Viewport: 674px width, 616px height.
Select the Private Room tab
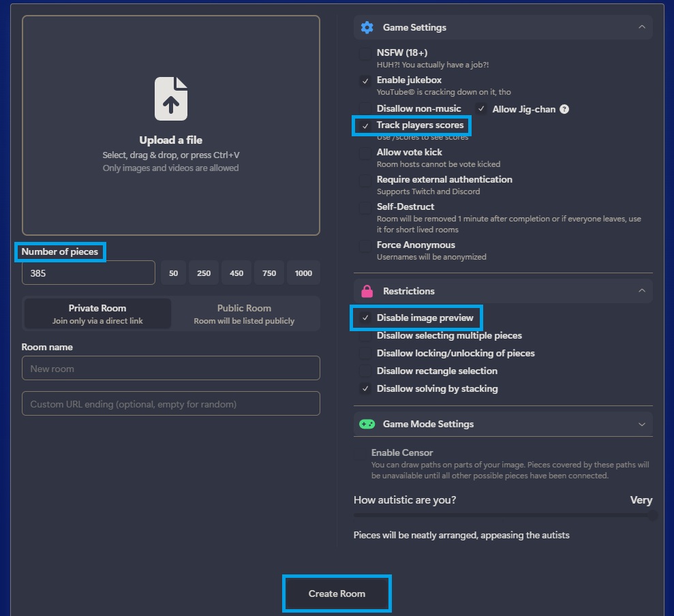coord(97,314)
